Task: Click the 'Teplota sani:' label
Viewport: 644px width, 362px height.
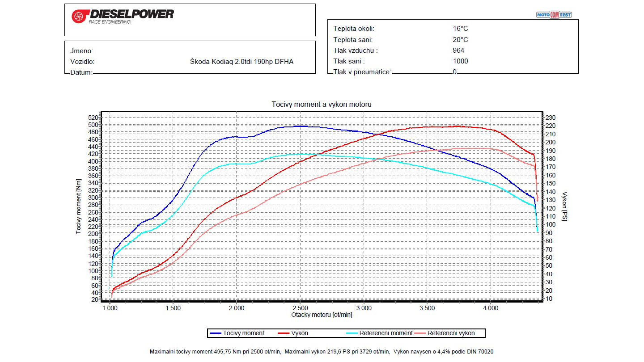Action: (353, 39)
